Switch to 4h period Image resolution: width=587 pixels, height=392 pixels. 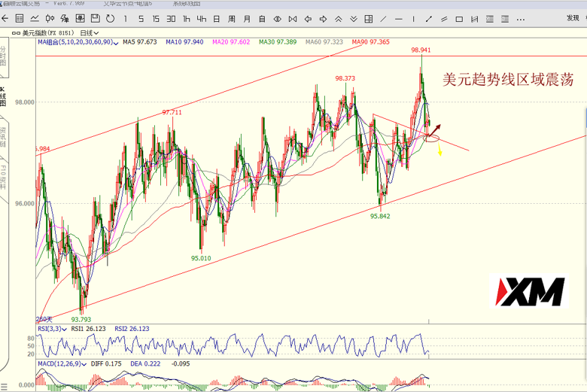202,19
